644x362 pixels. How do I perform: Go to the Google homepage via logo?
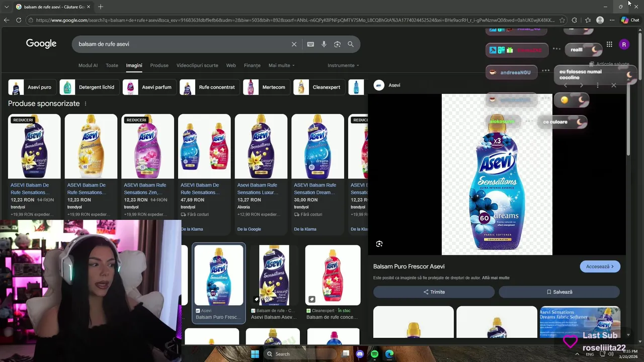click(41, 44)
